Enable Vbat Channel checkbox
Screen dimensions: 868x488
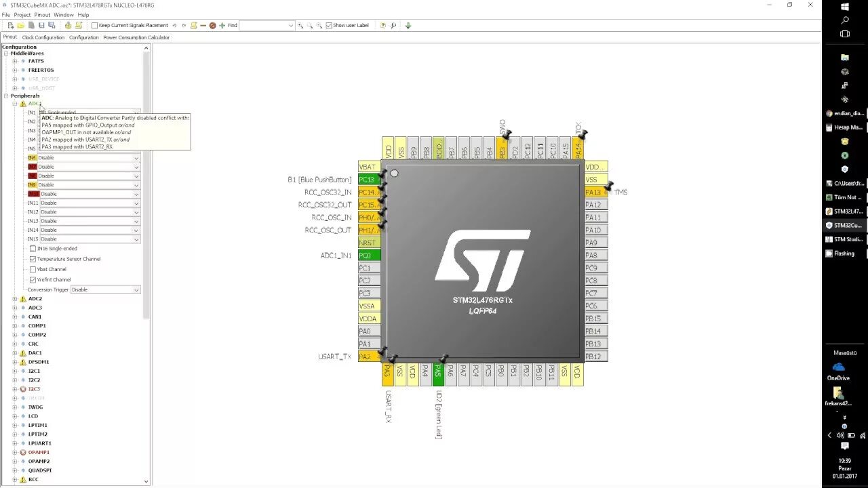[33, 269]
